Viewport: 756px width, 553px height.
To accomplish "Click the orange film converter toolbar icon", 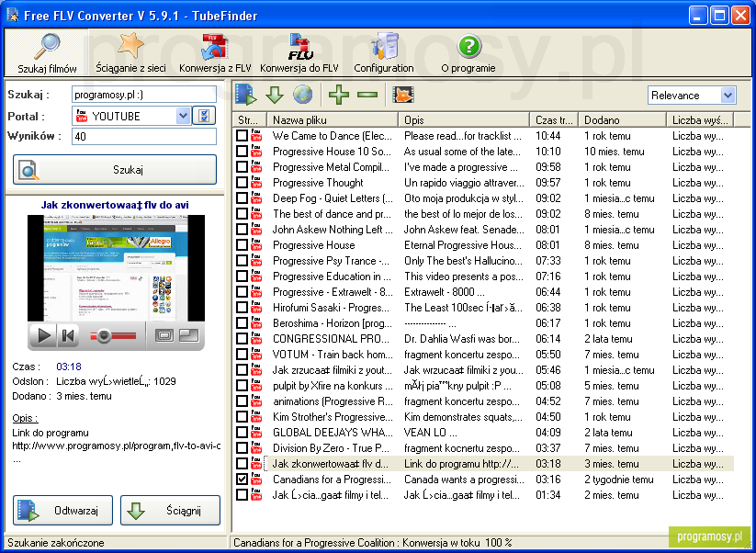I will point(403,95).
